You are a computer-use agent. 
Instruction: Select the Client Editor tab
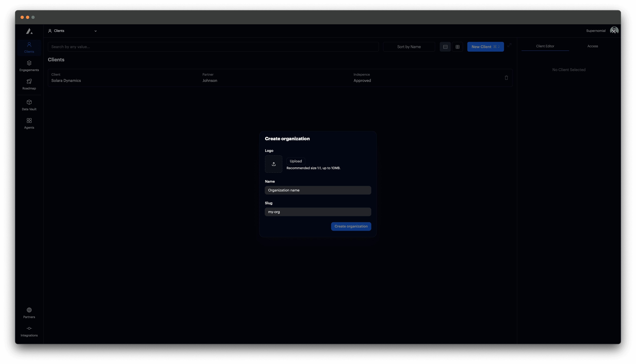point(545,46)
